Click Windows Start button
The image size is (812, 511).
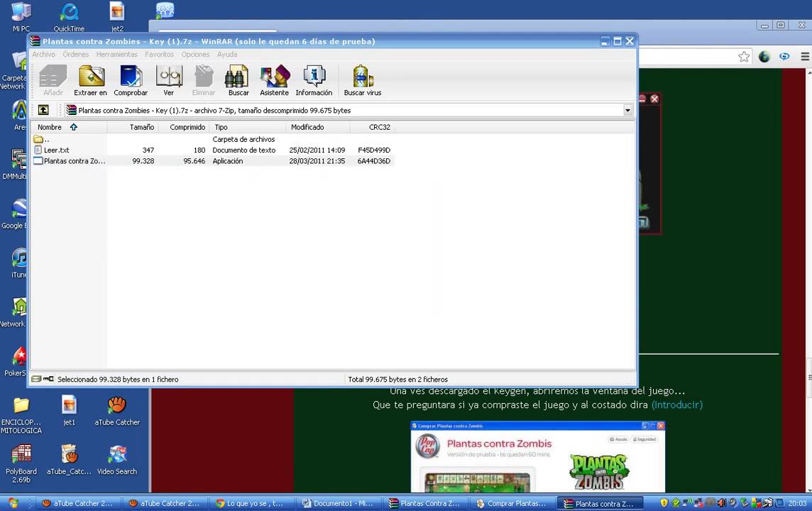(13, 503)
